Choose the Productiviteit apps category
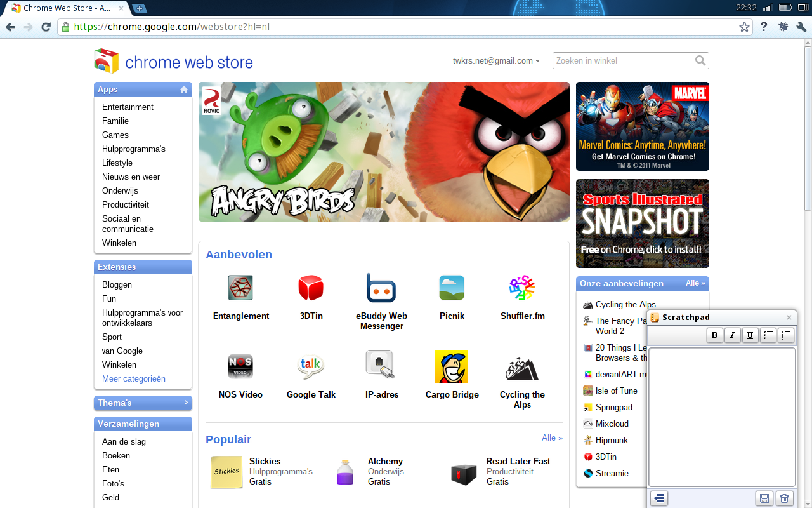 tap(126, 204)
